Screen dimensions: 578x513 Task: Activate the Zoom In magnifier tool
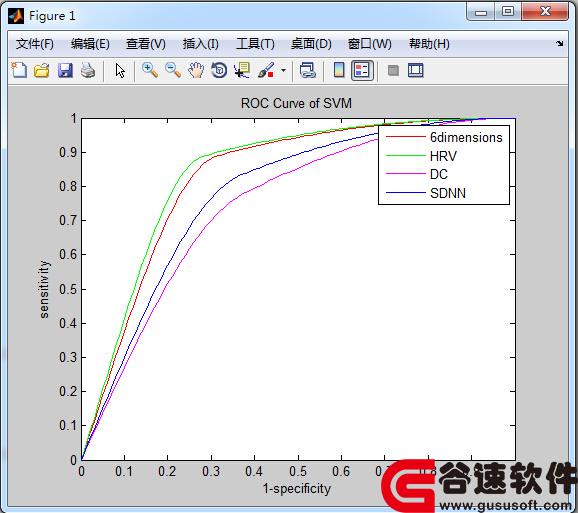pos(150,70)
